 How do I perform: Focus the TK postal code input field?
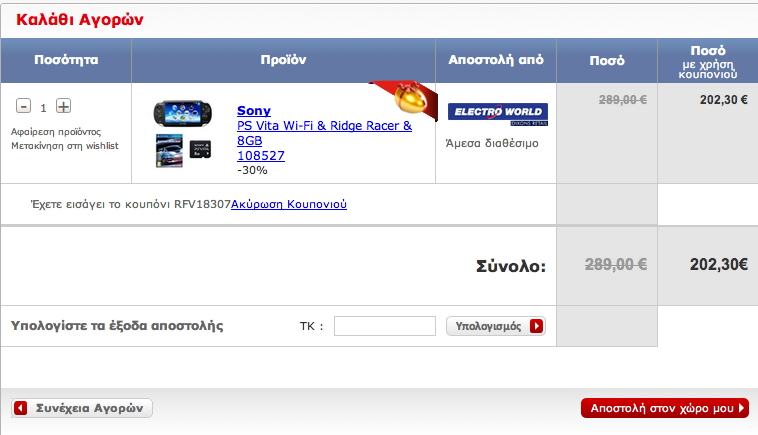pyautogui.click(x=385, y=326)
